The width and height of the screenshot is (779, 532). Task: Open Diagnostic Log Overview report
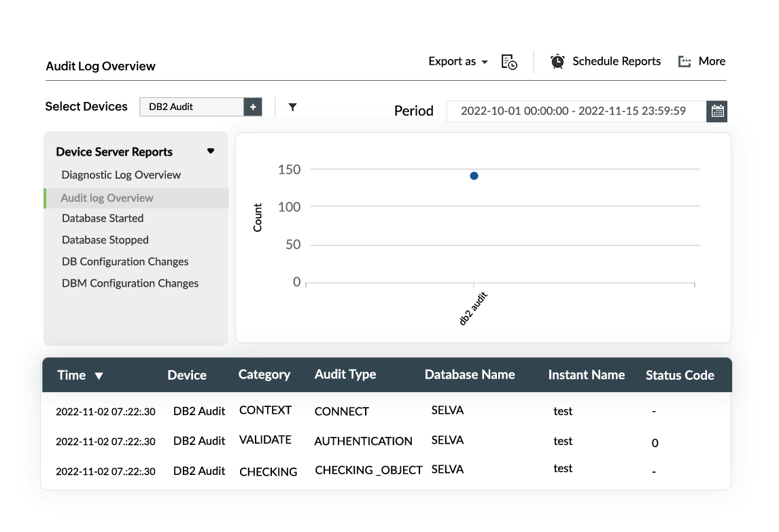[121, 175]
